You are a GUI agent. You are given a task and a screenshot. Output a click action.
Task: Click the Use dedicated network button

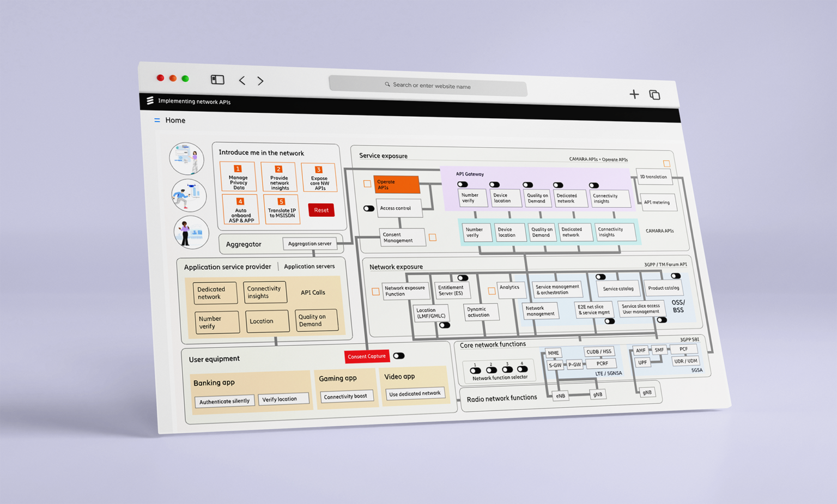(x=415, y=393)
